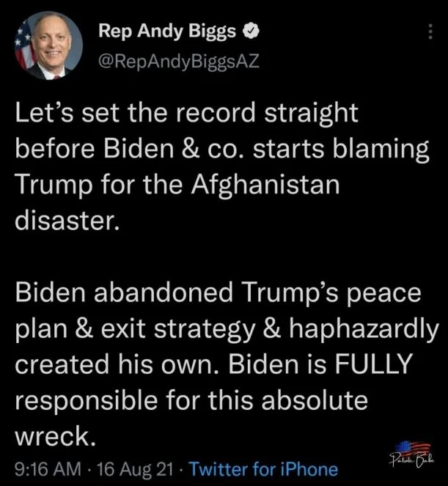
Task: Click the word disaster in the tweet
Action: coord(67,221)
